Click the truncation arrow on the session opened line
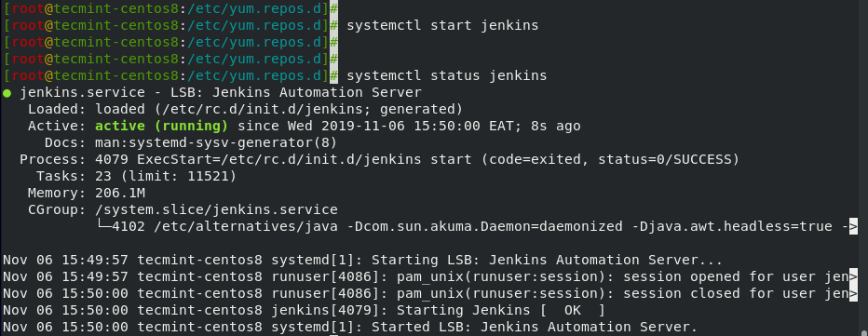868x336 pixels. click(x=854, y=276)
